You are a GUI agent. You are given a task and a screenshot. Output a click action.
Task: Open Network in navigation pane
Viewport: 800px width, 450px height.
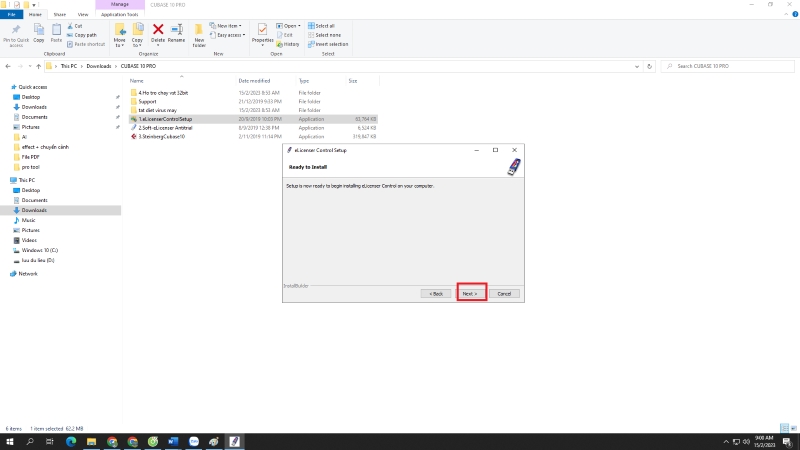[x=28, y=274]
